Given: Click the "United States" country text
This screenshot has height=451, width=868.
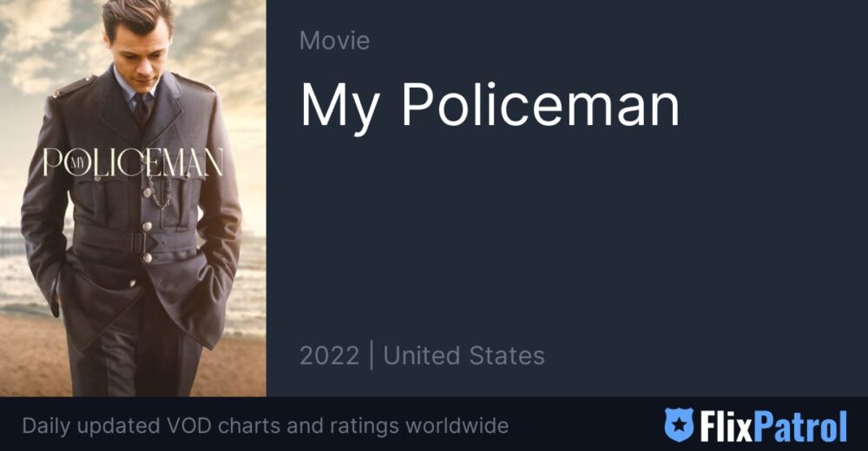Looking at the screenshot, I should 464,356.
